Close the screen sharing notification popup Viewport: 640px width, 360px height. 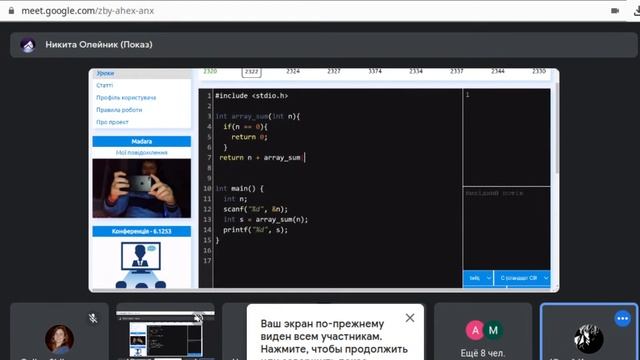pos(410,318)
